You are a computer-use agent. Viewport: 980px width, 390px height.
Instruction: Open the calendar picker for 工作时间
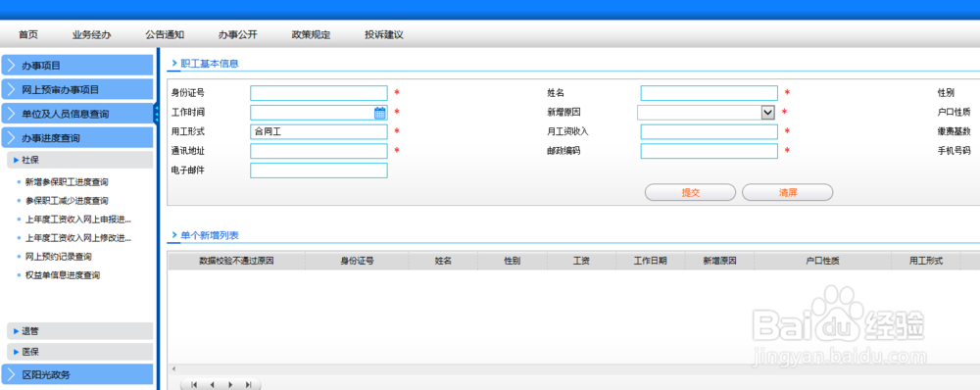pos(380,113)
